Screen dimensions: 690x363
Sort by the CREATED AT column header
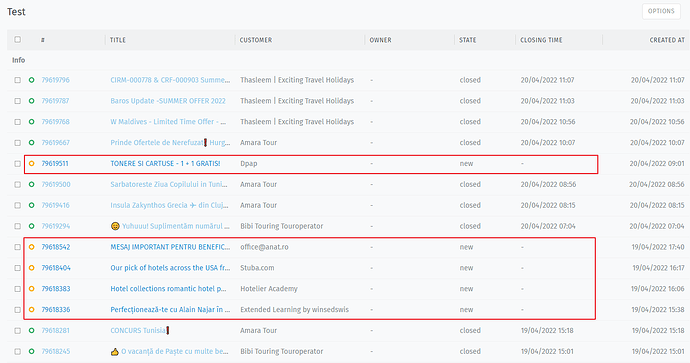point(667,40)
